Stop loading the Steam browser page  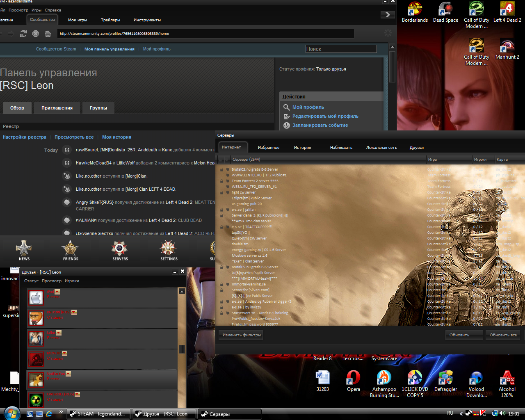pos(36,34)
